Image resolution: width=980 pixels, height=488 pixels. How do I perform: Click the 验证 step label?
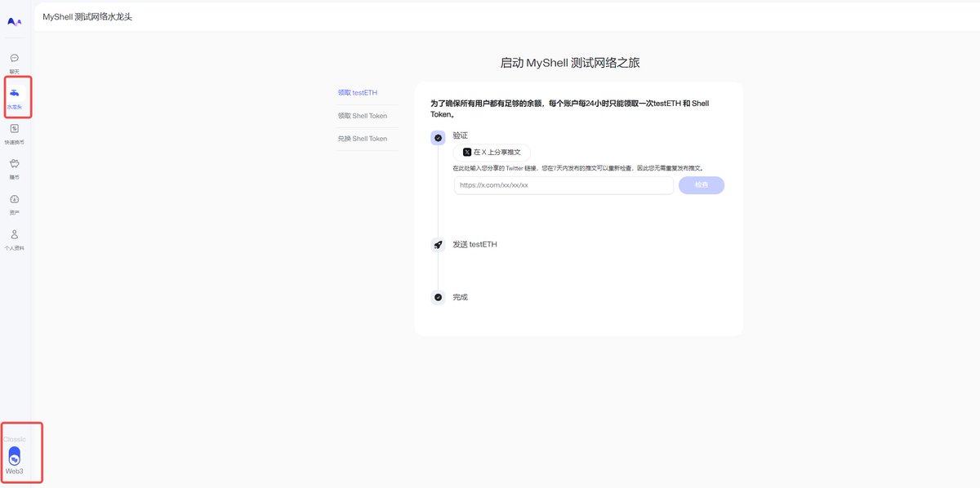(461, 135)
